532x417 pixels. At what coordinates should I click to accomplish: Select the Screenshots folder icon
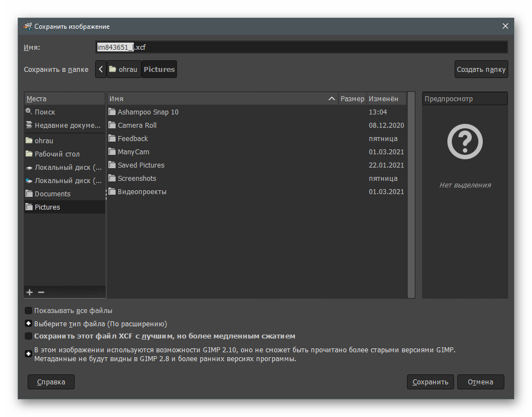pyautogui.click(x=113, y=178)
